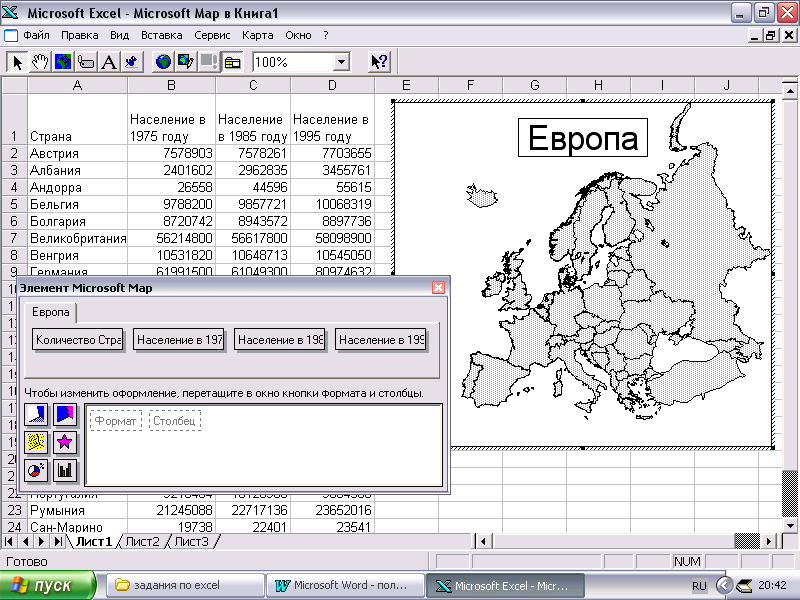Click the Формат placeholder box
This screenshot has height=600, width=800.
pyautogui.click(x=116, y=421)
